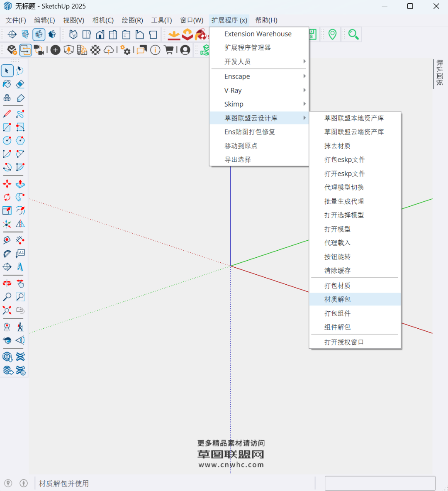Select the Protractor tool
This screenshot has height=491, width=448.
click(x=7, y=254)
